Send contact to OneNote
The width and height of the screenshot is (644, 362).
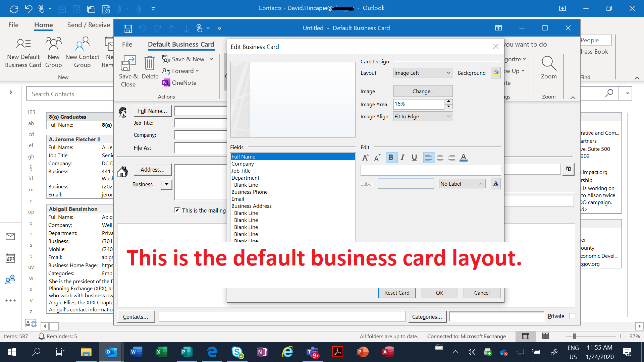(x=179, y=83)
